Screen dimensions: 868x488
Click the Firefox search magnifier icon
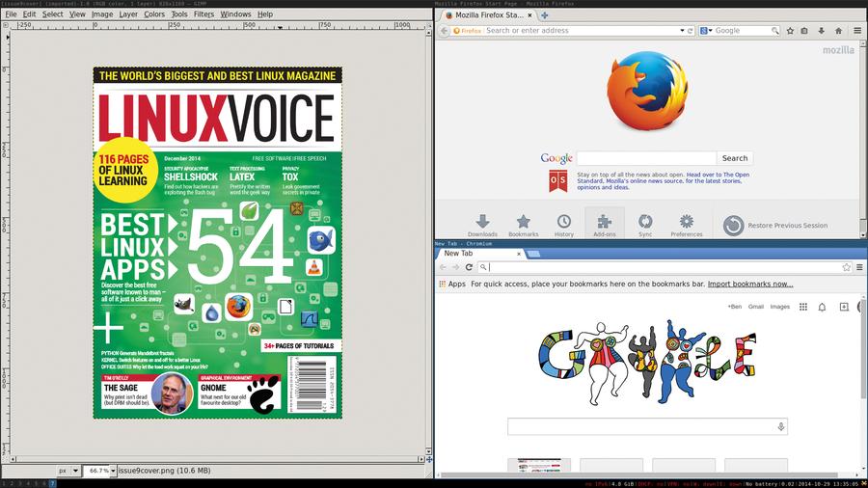(x=775, y=31)
